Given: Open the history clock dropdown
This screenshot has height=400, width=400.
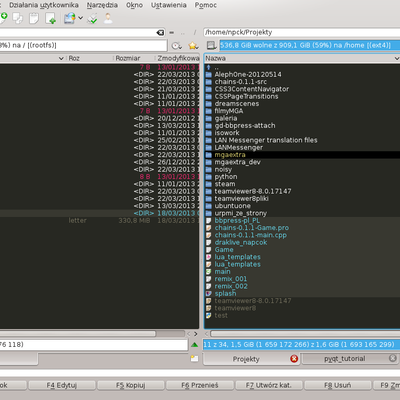Looking at the screenshot, I should pyautogui.click(x=176, y=46).
